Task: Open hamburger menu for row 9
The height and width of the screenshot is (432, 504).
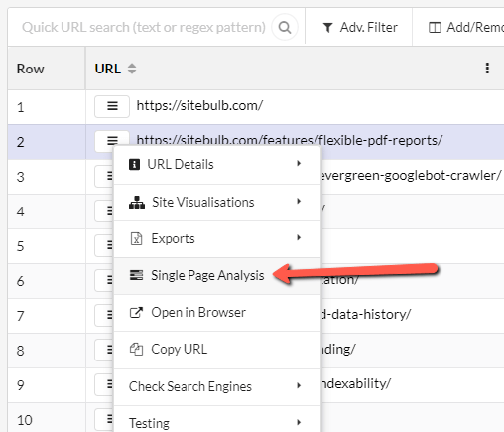Action: 104,384
